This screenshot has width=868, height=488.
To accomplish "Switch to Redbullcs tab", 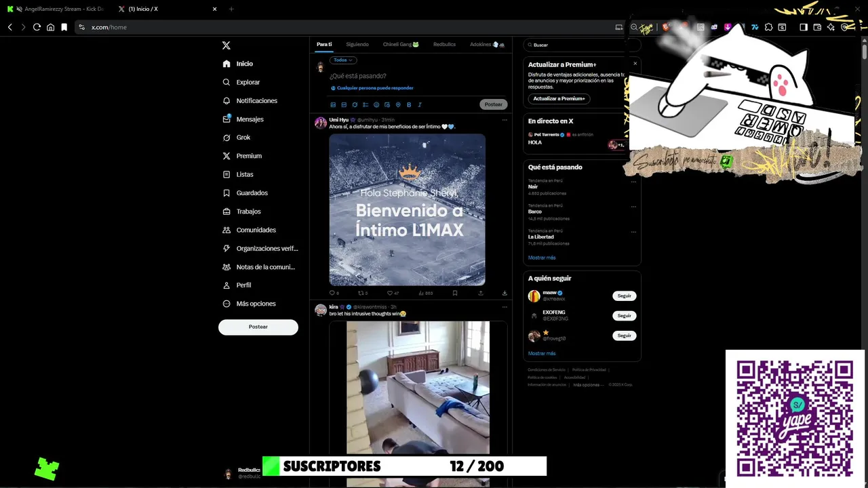I will 444,45.
